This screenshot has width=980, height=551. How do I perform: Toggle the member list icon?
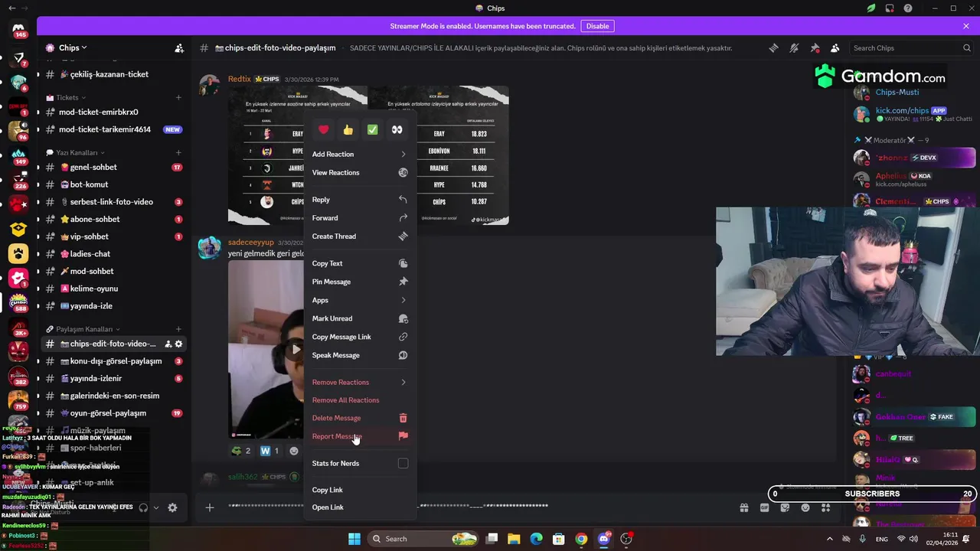(835, 47)
